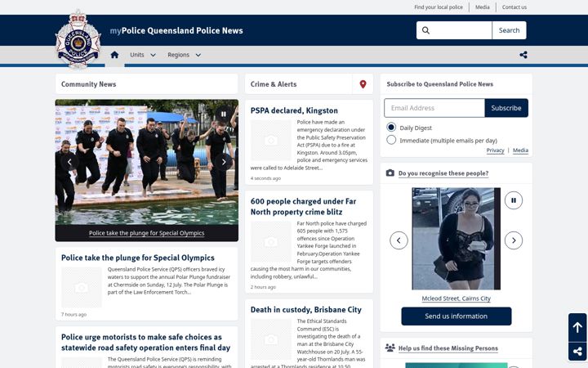This screenshot has height=368, width=588.
Task: Click thumbnail of Special Olympics article
Action: coord(82,288)
